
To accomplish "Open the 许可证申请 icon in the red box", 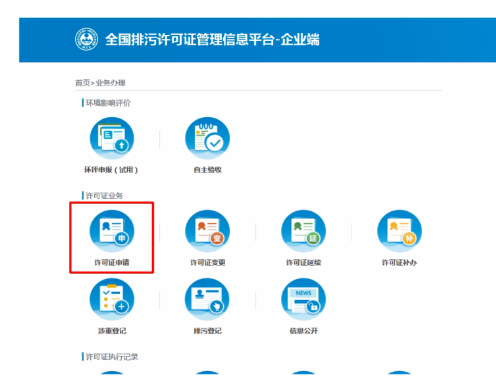I will tap(112, 231).
